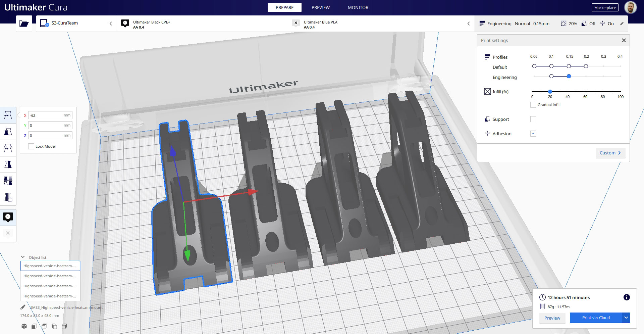Click extruder 1 Black CPE+ icon
The width and height of the screenshot is (644, 334).
(125, 23)
